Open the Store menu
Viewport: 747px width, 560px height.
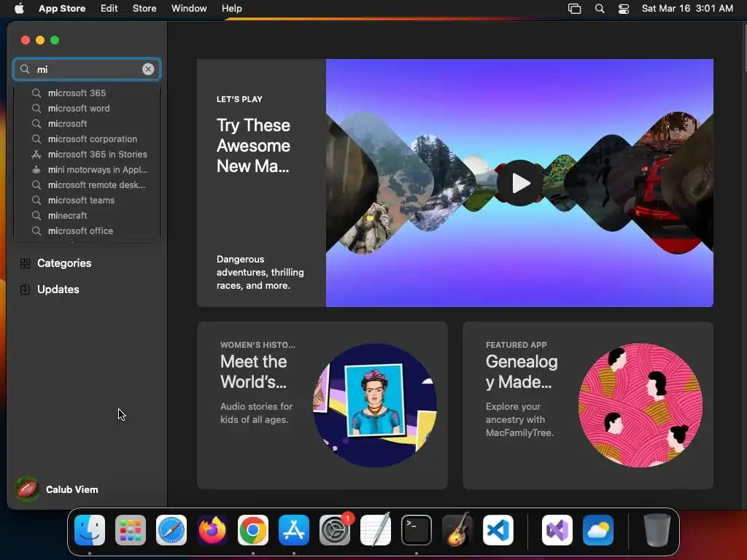(x=144, y=8)
